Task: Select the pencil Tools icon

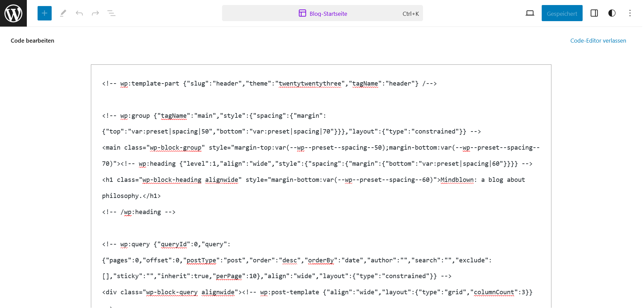Action: pos(63,13)
